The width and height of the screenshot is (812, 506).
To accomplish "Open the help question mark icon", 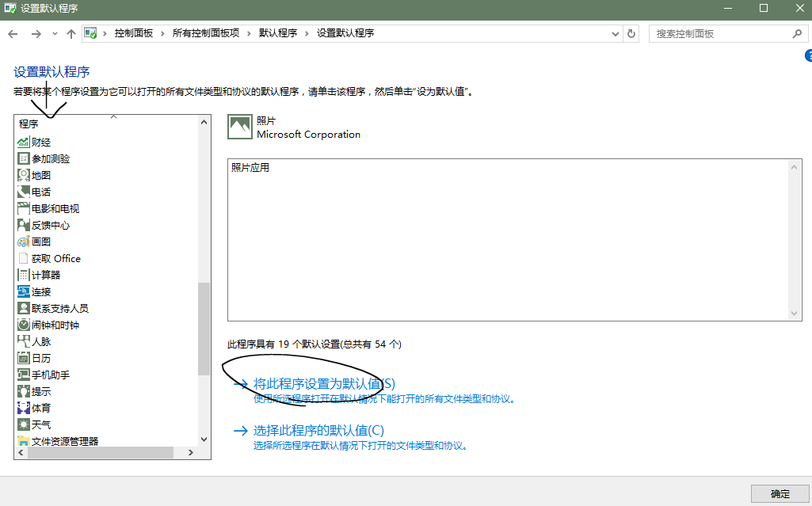I will click(x=808, y=56).
